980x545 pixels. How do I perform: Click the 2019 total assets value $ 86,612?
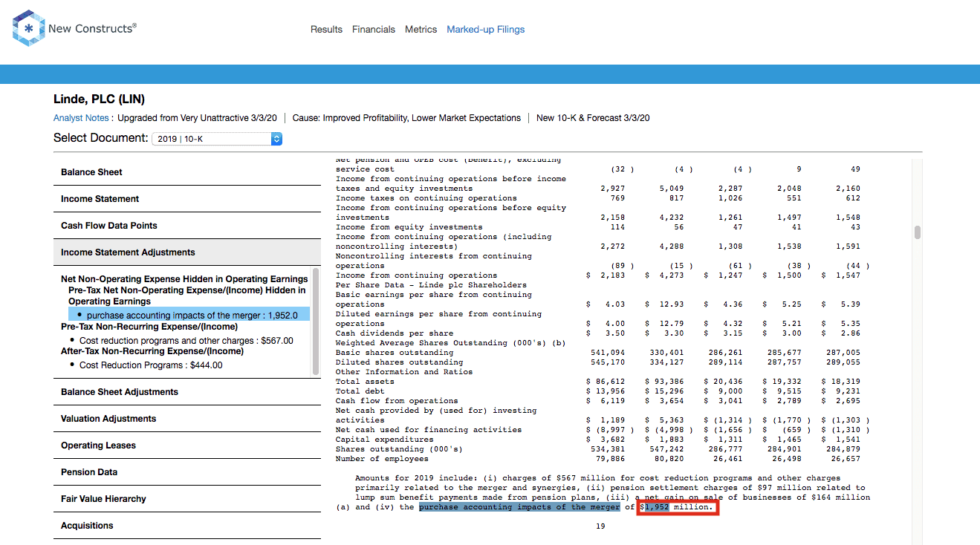click(606, 382)
